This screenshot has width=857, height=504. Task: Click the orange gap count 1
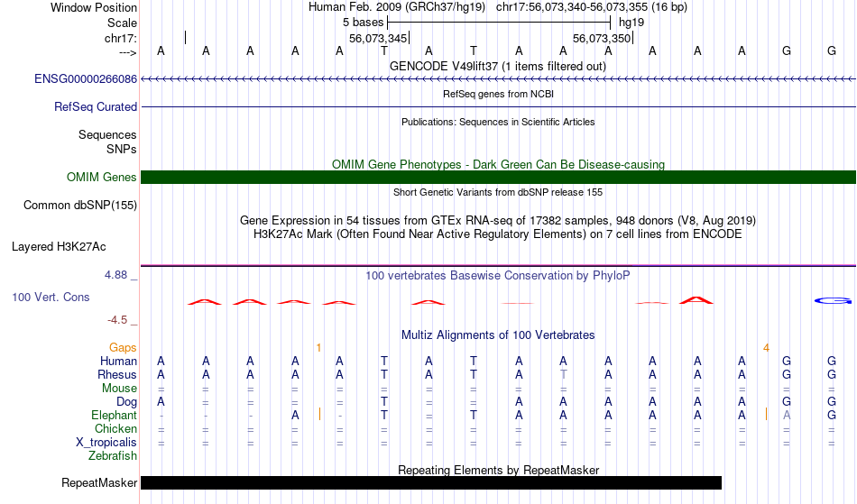(318, 348)
